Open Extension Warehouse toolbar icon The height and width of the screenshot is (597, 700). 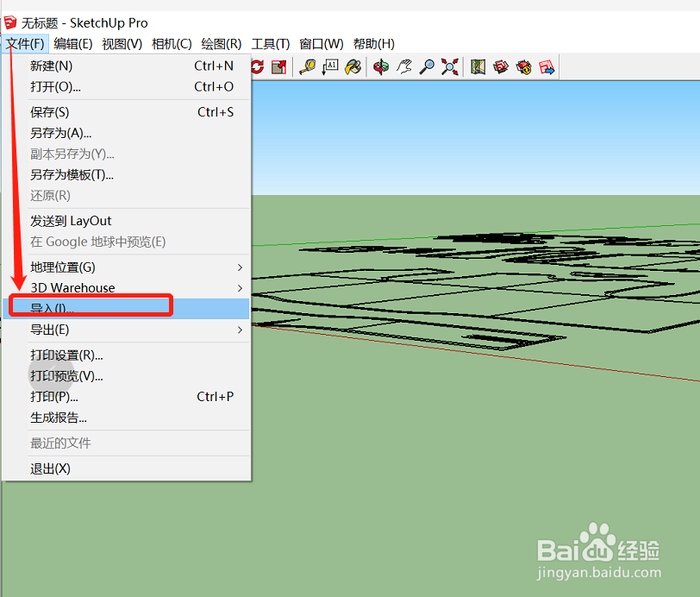tap(523, 67)
